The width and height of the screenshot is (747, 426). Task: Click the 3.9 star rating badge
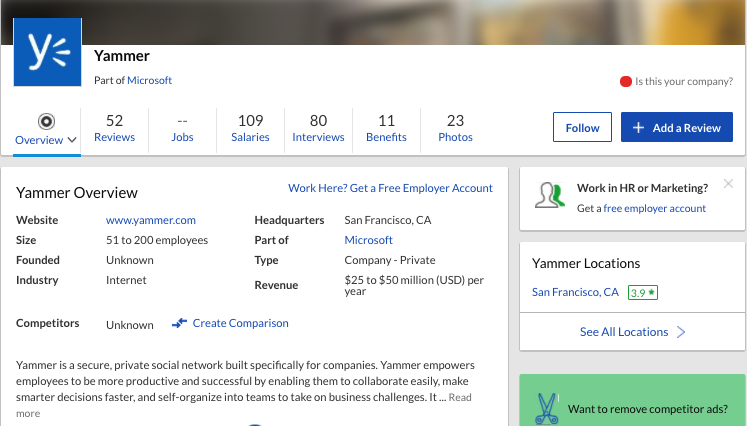pos(643,293)
